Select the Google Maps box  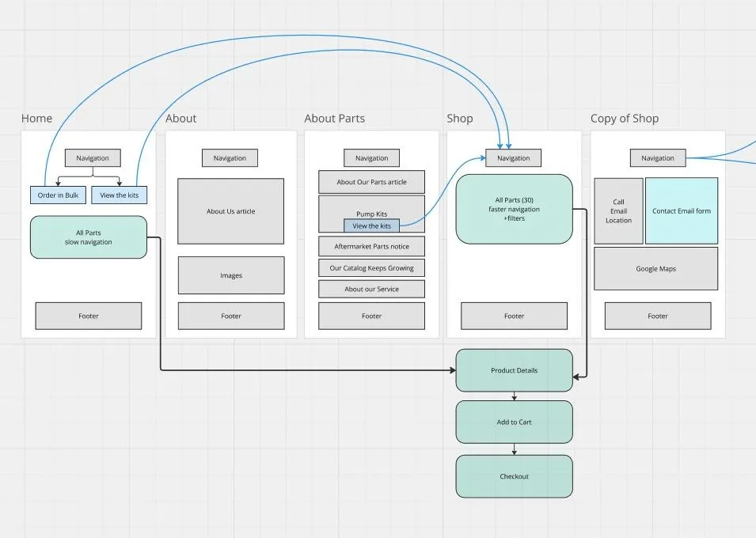655,268
